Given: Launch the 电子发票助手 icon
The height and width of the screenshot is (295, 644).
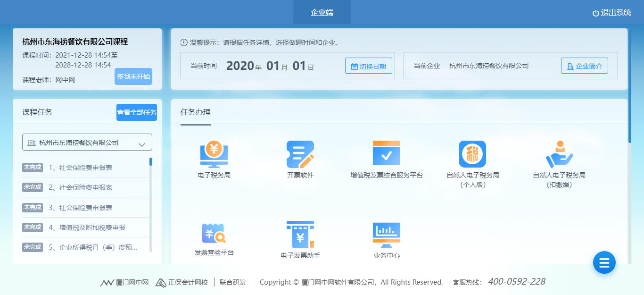Looking at the screenshot, I should coord(300,235).
